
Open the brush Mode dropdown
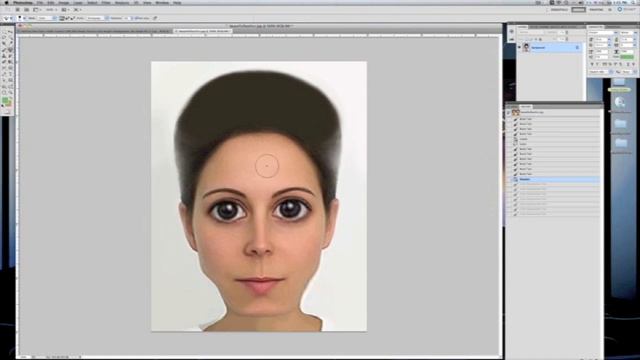47,18
